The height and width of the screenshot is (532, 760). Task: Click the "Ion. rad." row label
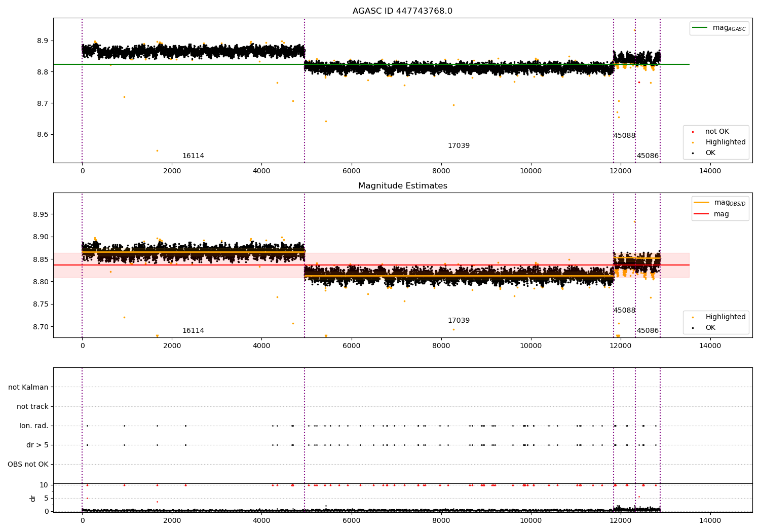[x=34, y=426]
